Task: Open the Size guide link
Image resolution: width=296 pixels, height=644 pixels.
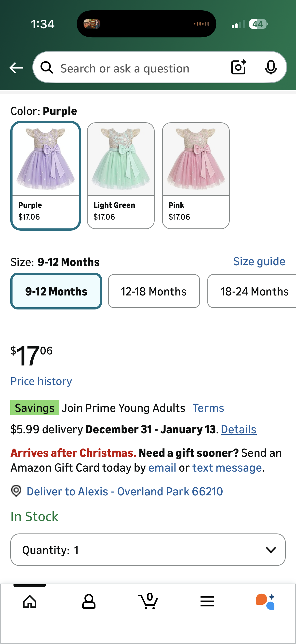Action: click(x=259, y=261)
